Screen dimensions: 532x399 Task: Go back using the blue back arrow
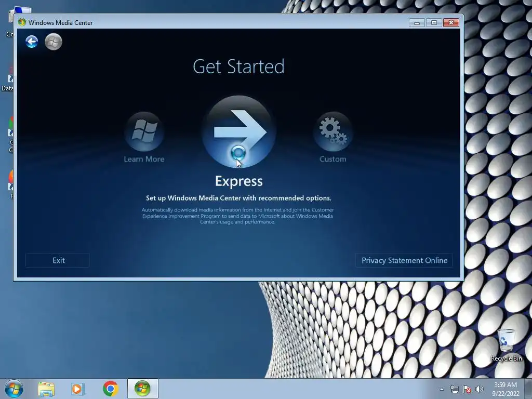pos(32,42)
